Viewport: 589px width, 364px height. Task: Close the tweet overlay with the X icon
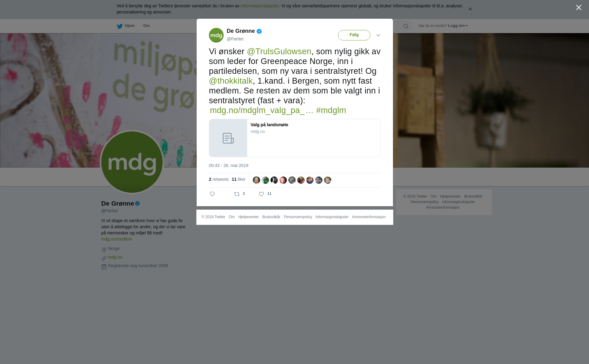click(579, 8)
